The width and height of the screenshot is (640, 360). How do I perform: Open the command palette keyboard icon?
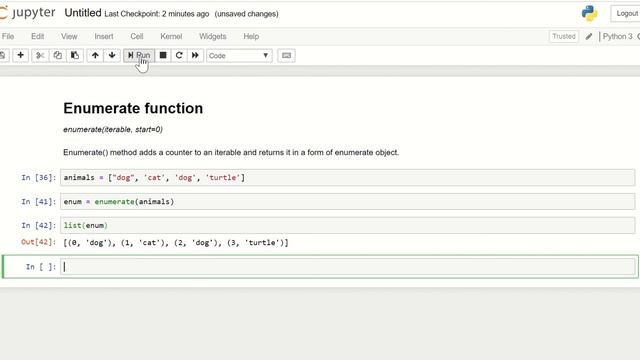pyautogui.click(x=287, y=56)
